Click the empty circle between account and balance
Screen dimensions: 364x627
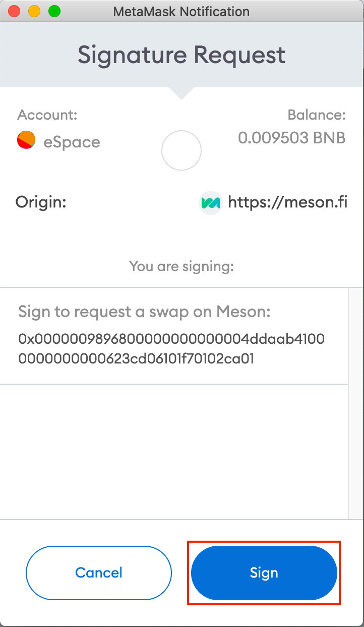point(181,150)
